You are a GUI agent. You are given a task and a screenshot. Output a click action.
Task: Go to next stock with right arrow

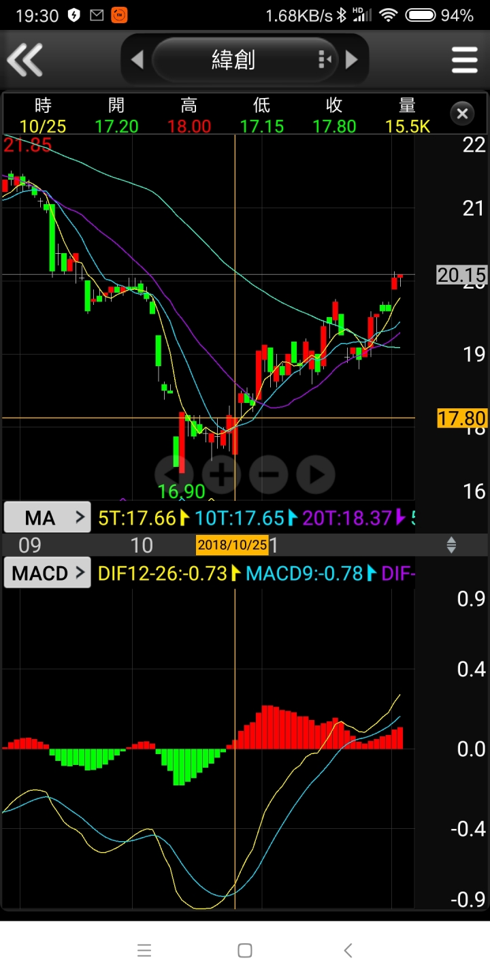pyautogui.click(x=352, y=60)
